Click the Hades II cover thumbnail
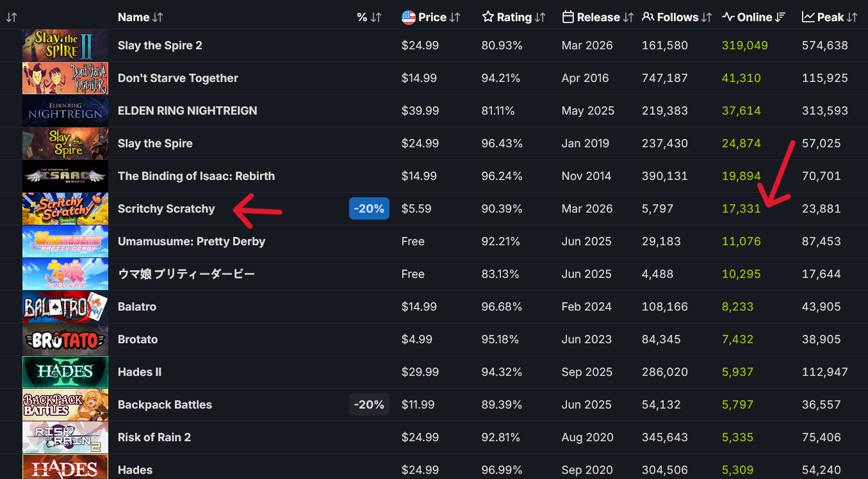This screenshot has height=479, width=868. tap(65, 372)
